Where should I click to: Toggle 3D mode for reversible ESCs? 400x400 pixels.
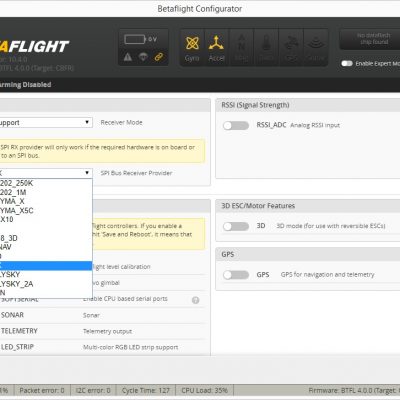click(x=236, y=226)
